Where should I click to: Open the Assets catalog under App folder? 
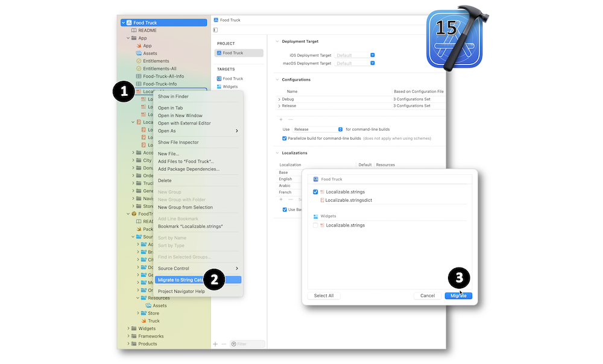click(150, 53)
